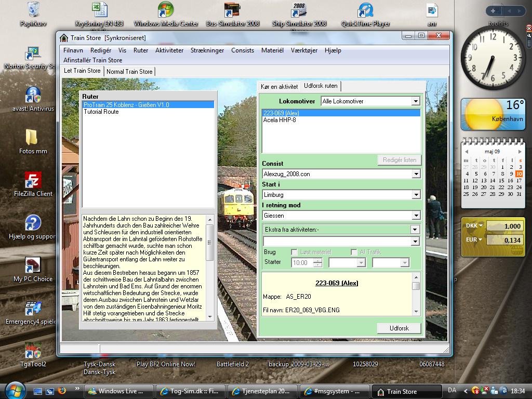Go to previous month in calendar gadget
This screenshot has width=532, height=399.
[467, 152]
